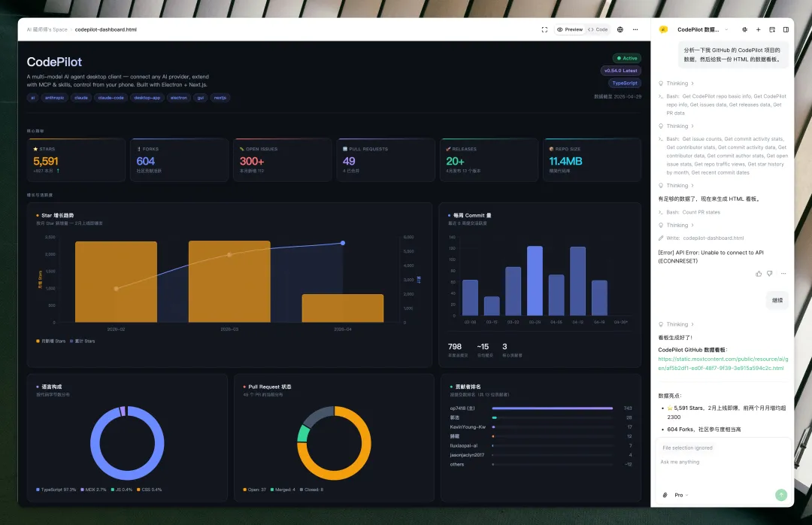Toggle TypeScript 97.3% legend item
812x525 pixels.
[56, 490]
